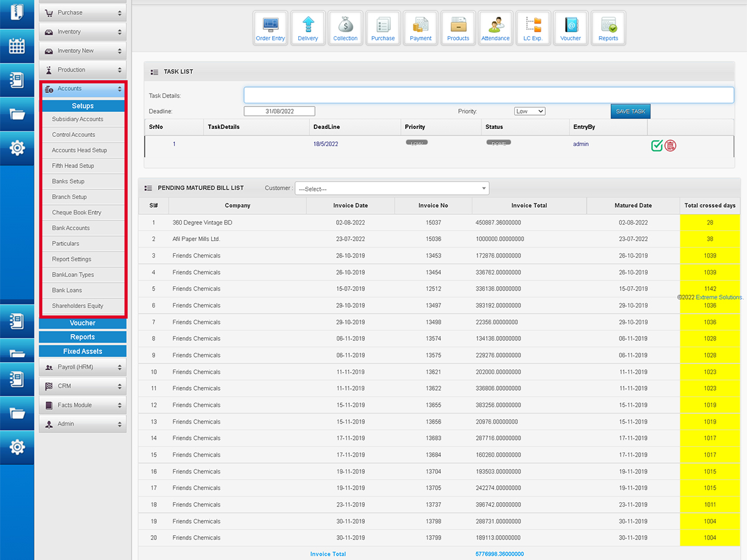Open the Attendance shortcut icon
The width and height of the screenshot is (747, 560).
pos(496,28)
